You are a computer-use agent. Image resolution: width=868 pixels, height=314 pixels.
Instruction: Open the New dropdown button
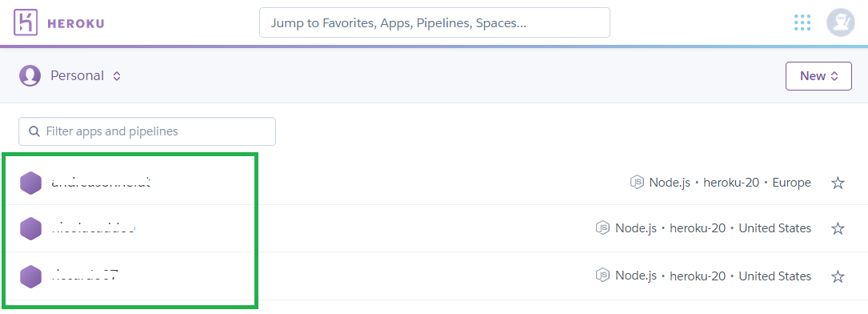tap(818, 76)
